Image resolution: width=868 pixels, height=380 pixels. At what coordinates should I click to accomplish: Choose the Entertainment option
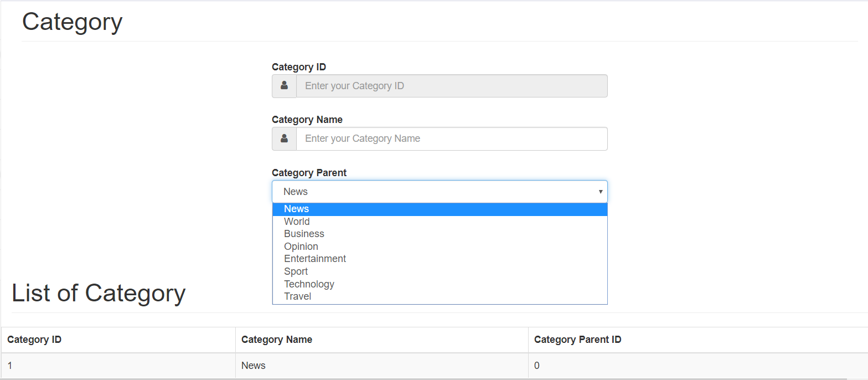(315, 259)
